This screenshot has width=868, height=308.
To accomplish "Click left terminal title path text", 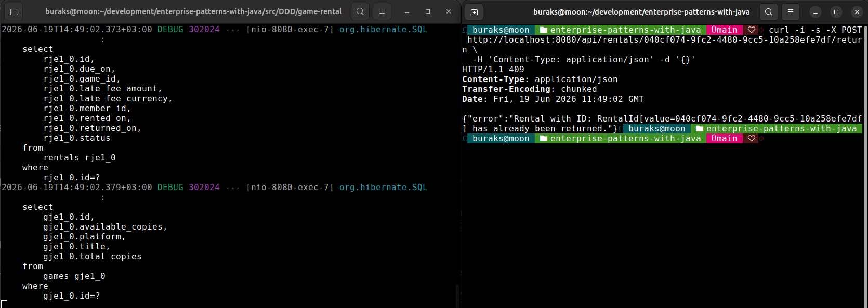I will coord(193,11).
